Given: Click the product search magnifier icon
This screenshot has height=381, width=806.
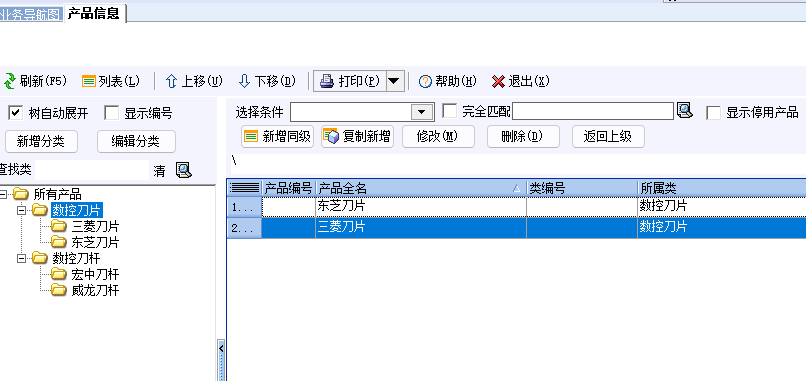Looking at the screenshot, I should [685, 110].
